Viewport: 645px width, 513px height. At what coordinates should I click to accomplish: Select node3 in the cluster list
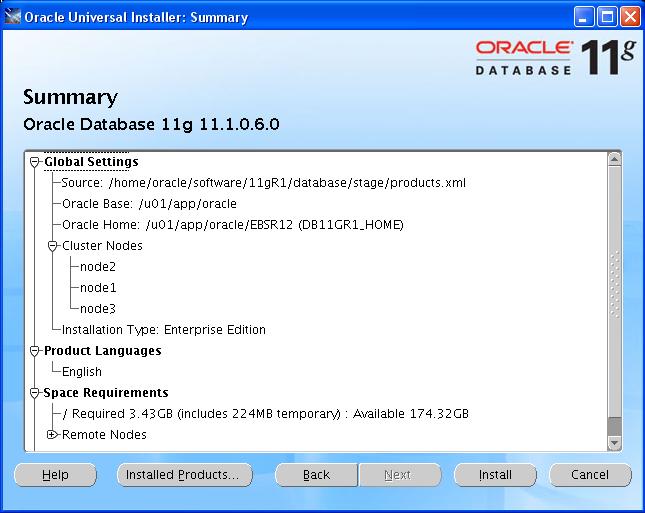(98, 309)
